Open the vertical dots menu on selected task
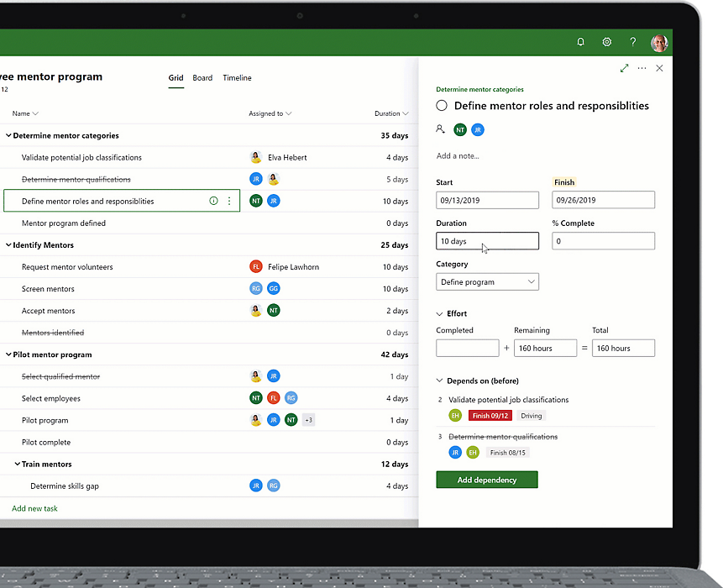This screenshot has width=723, height=588. tap(229, 202)
